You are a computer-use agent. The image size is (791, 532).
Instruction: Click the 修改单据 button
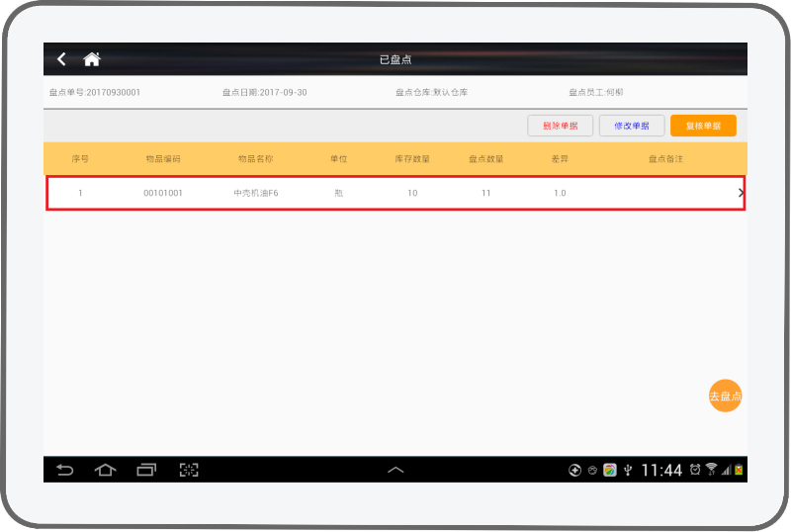632,126
